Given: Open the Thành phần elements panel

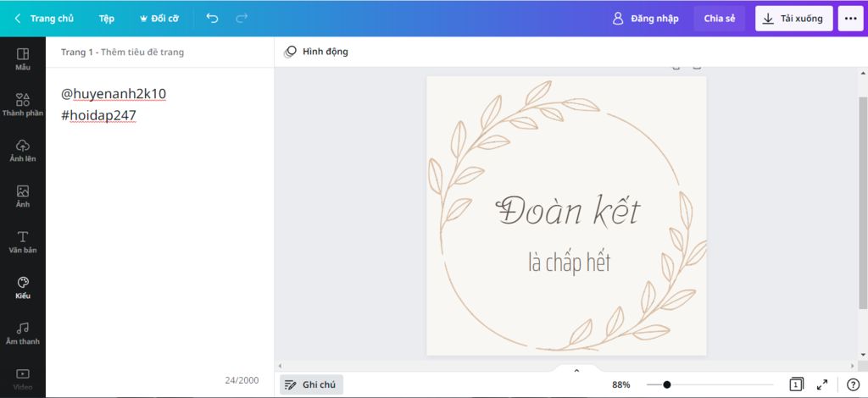Looking at the screenshot, I should coord(23,105).
